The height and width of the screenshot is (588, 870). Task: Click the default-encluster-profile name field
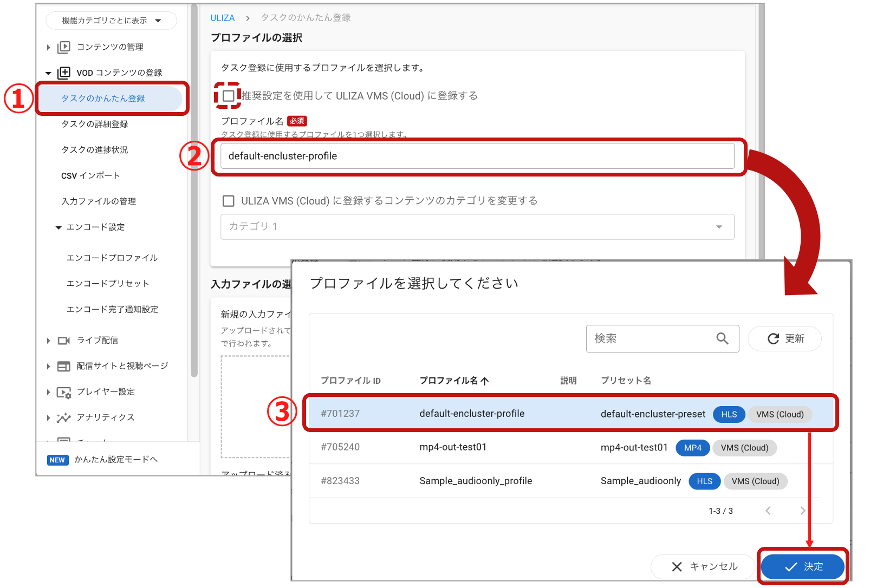coord(477,156)
